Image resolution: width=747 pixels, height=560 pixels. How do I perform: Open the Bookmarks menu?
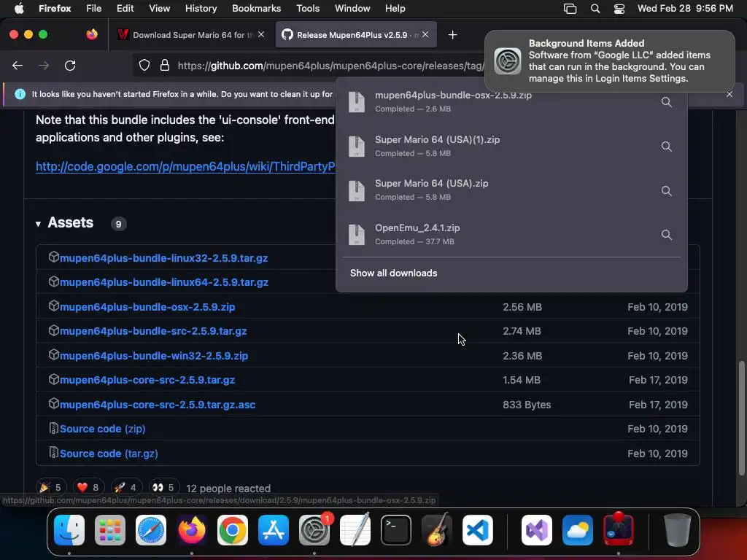[x=256, y=8]
